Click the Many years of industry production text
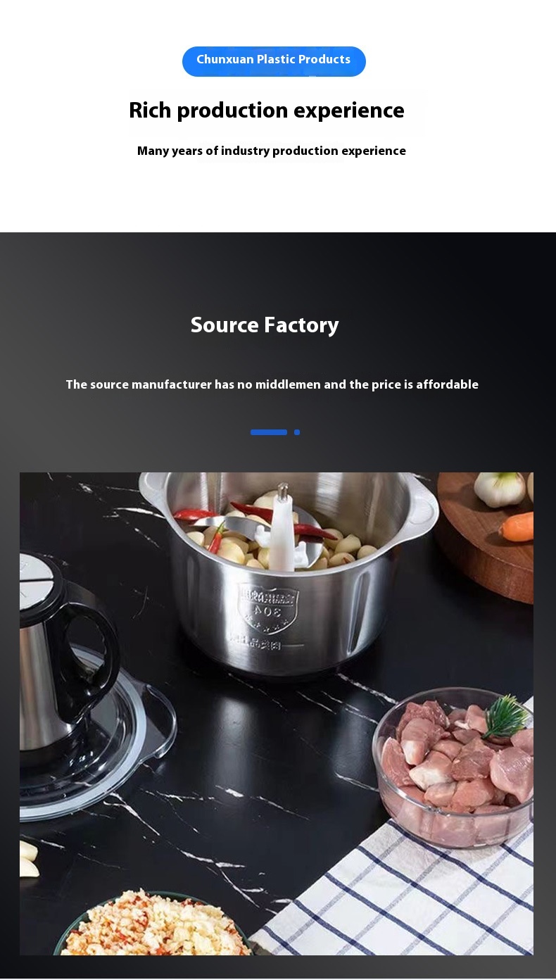556x980 pixels. pyautogui.click(x=272, y=151)
